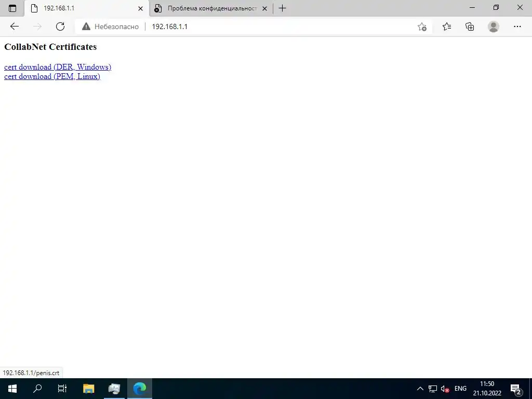Image resolution: width=532 pixels, height=399 pixels.
Task: Switch to the 192.168.1.1 tab
Action: click(87, 8)
